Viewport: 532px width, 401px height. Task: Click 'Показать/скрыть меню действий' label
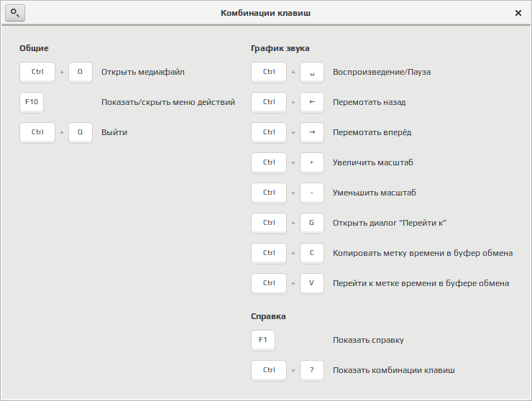click(x=168, y=102)
